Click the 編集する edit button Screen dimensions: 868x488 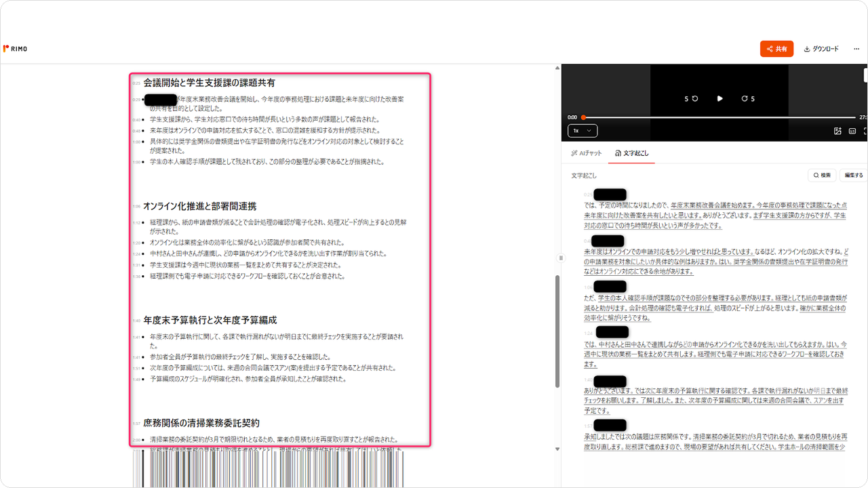coord(854,175)
